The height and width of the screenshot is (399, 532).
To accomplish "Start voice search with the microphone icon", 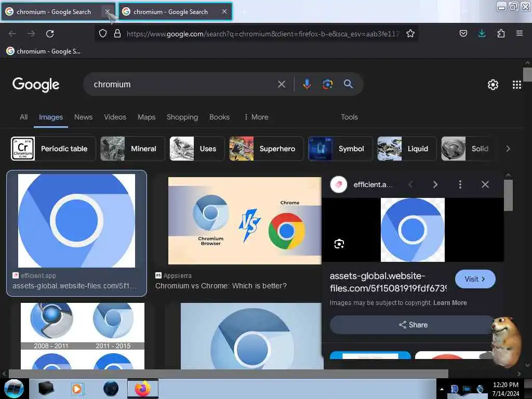I will 307,84.
